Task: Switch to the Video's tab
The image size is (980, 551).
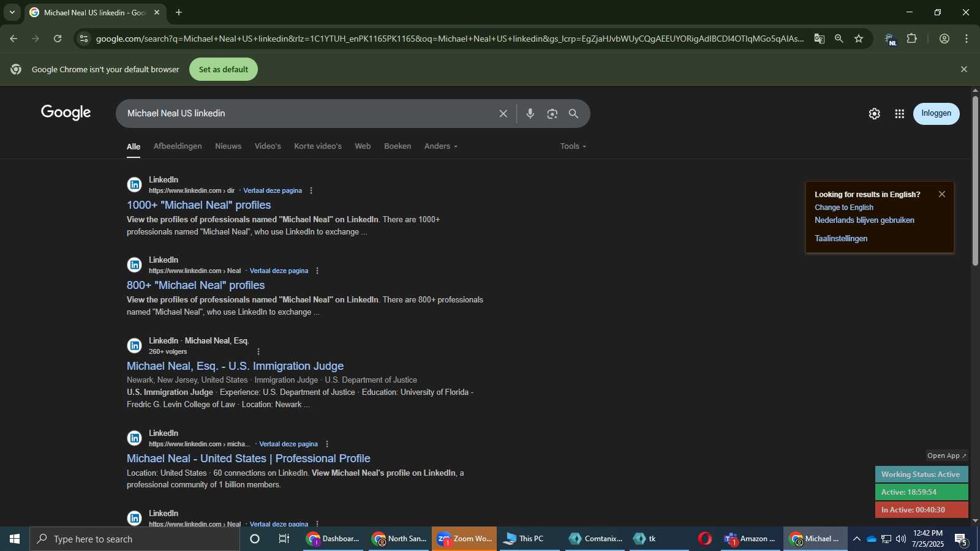Action: tap(268, 146)
